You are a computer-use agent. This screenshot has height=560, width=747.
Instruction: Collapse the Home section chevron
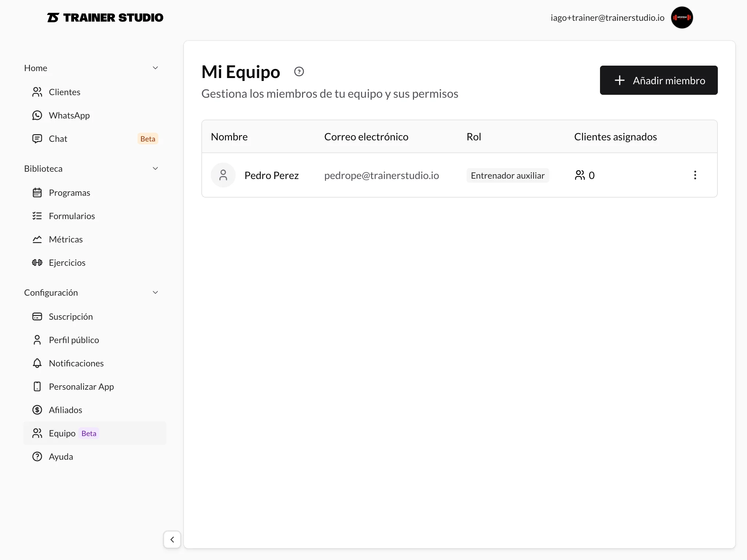(x=155, y=68)
